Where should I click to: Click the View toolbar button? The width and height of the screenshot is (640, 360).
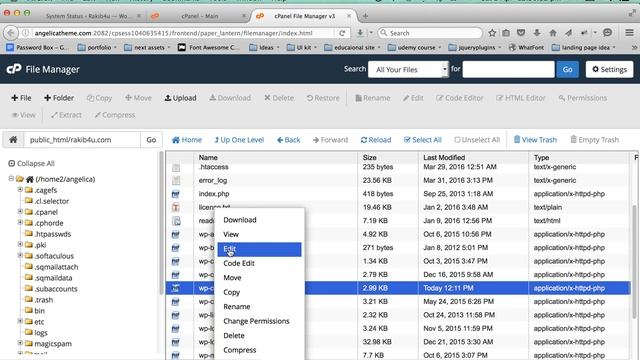pyautogui.click(x=23, y=115)
